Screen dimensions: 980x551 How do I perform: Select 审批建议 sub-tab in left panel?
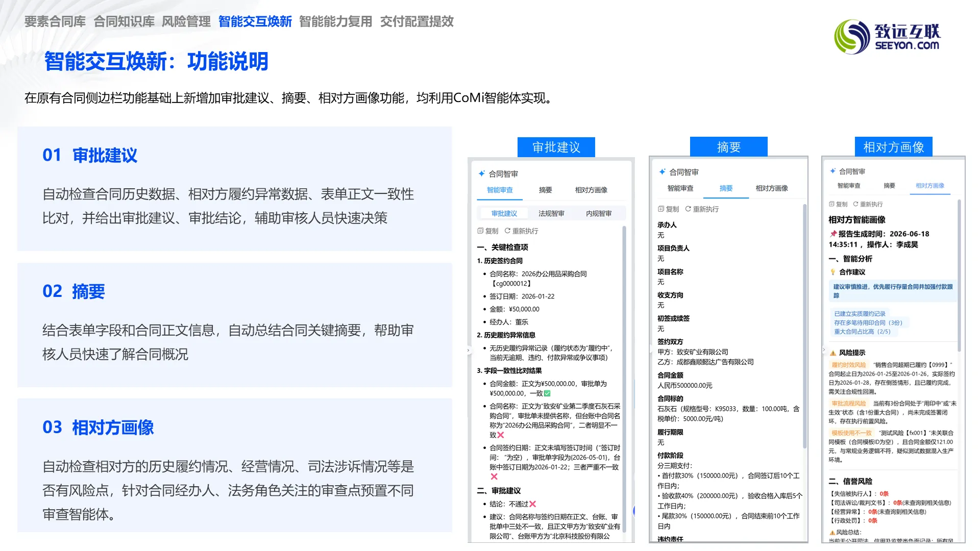click(x=504, y=213)
